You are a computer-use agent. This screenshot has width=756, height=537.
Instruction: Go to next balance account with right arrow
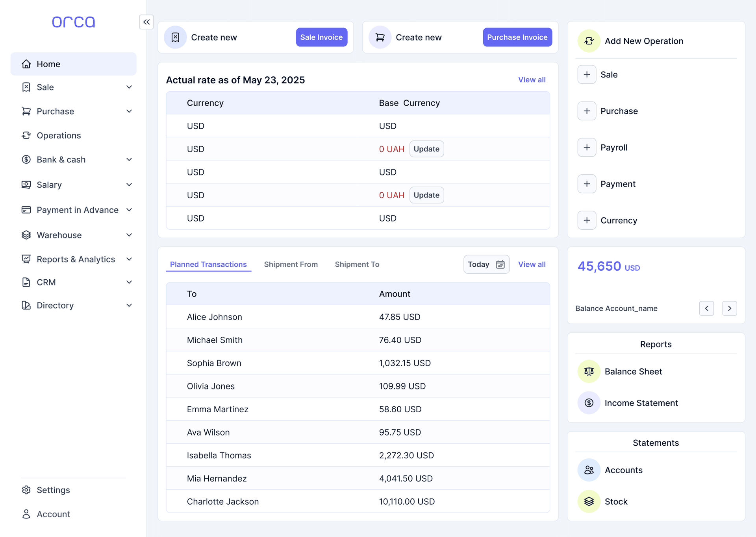pyautogui.click(x=730, y=308)
